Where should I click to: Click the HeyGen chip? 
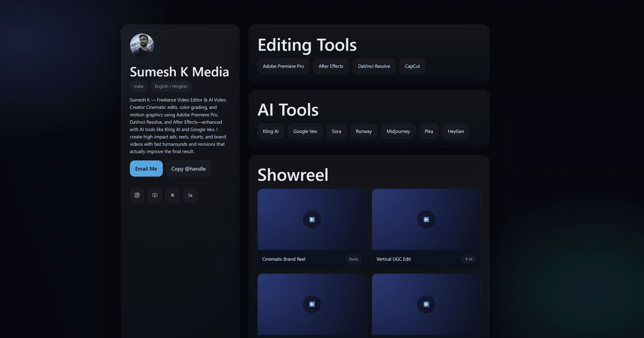tap(456, 131)
